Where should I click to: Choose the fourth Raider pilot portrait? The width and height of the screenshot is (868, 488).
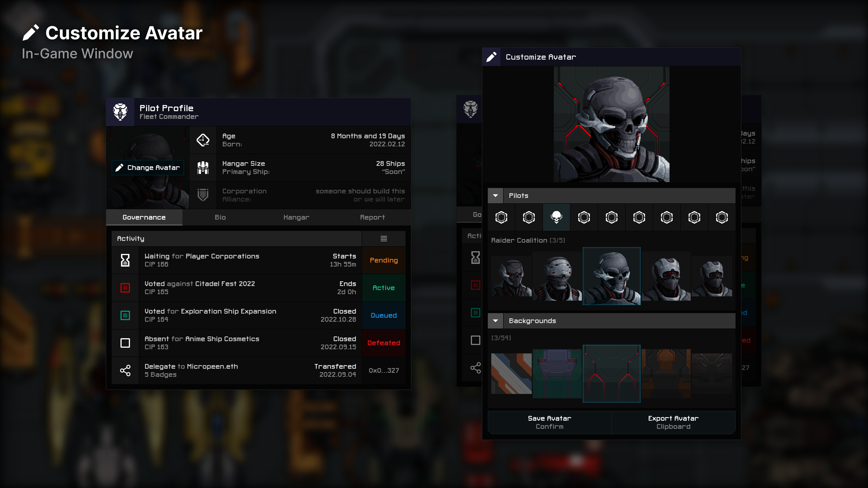666,276
